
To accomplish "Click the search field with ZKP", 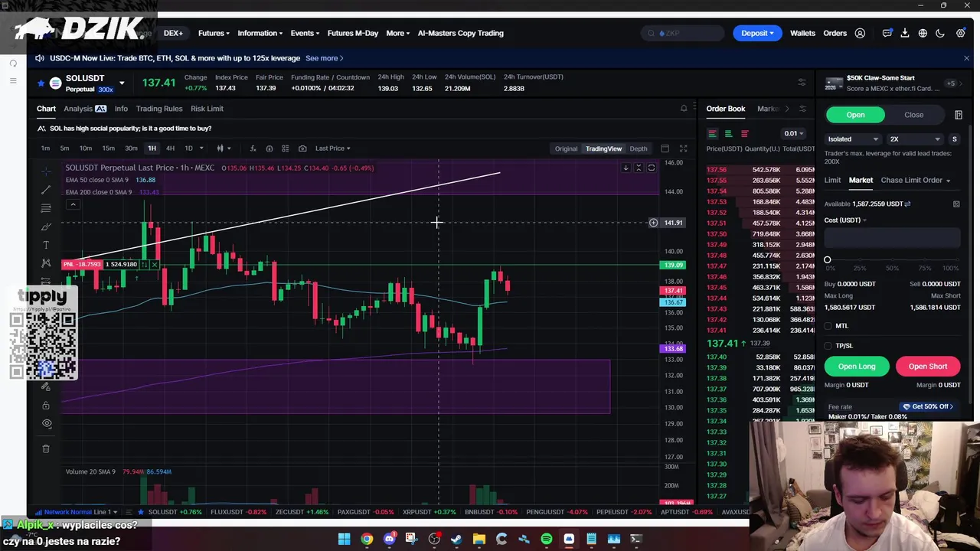I will coord(682,33).
